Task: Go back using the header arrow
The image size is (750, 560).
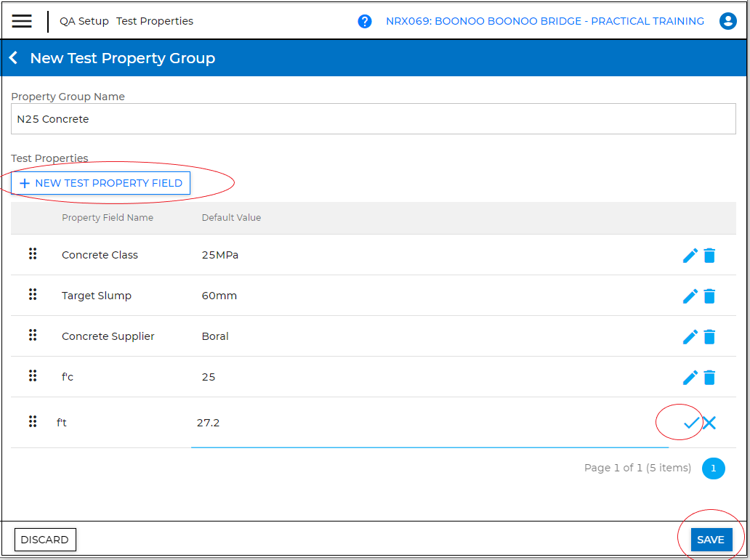Action: [13, 58]
